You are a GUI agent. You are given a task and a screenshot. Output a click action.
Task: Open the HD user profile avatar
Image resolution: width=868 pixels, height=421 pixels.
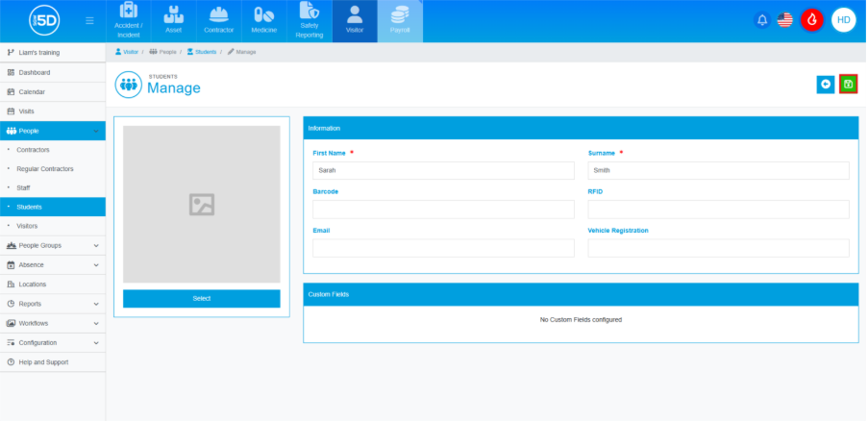click(x=843, y=20)
